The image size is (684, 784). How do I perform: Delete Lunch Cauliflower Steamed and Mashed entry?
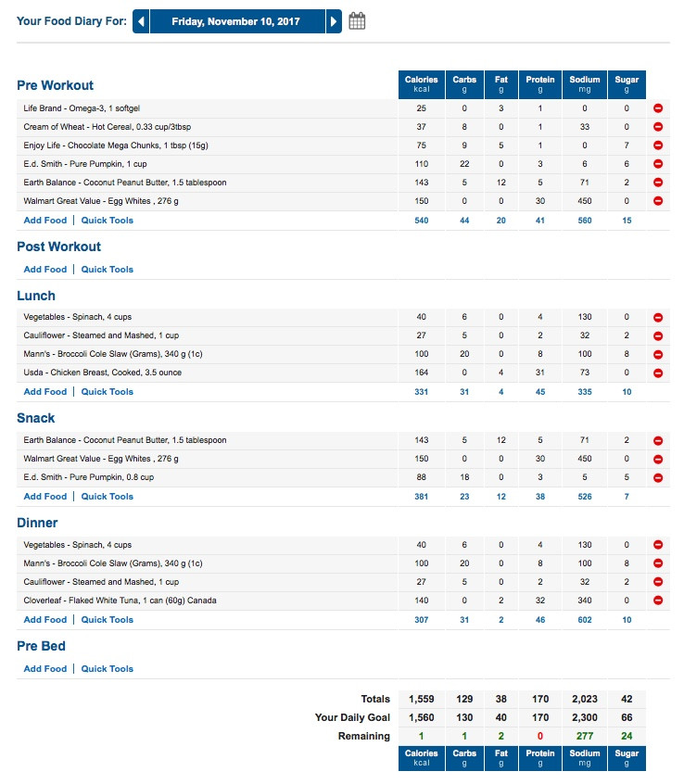pyautogui.click(x=658, y=336)
